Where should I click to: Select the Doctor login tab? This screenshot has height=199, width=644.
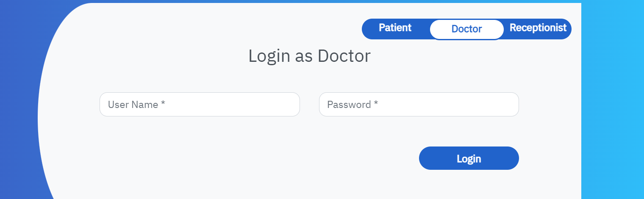[x=466, y=29]
